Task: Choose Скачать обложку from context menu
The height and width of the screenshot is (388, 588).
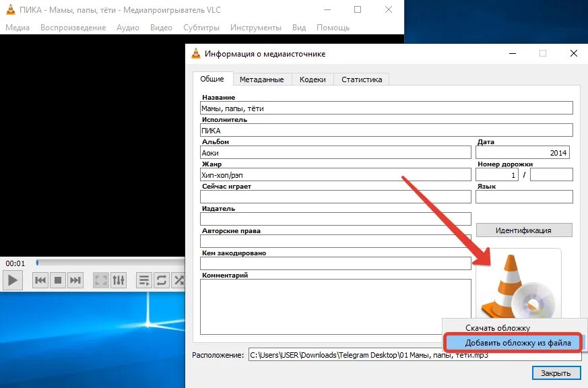Action: 498,327
